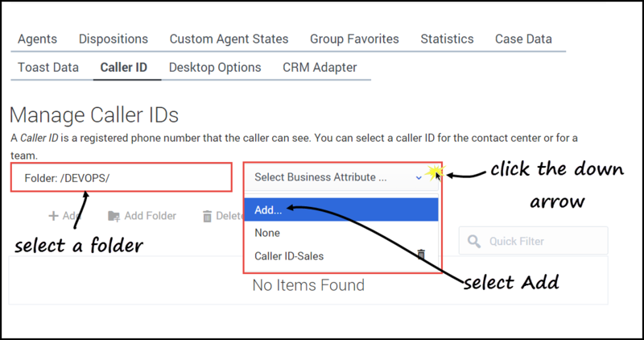Select the Caller ID tab
The width and height of the screenshot is (644, 340).
pos(123,67)
